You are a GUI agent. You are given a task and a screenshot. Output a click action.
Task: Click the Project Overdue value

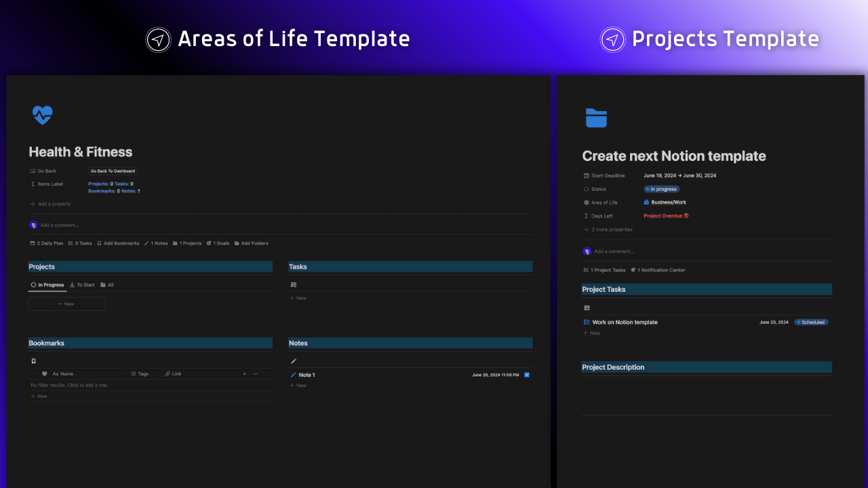666,216
